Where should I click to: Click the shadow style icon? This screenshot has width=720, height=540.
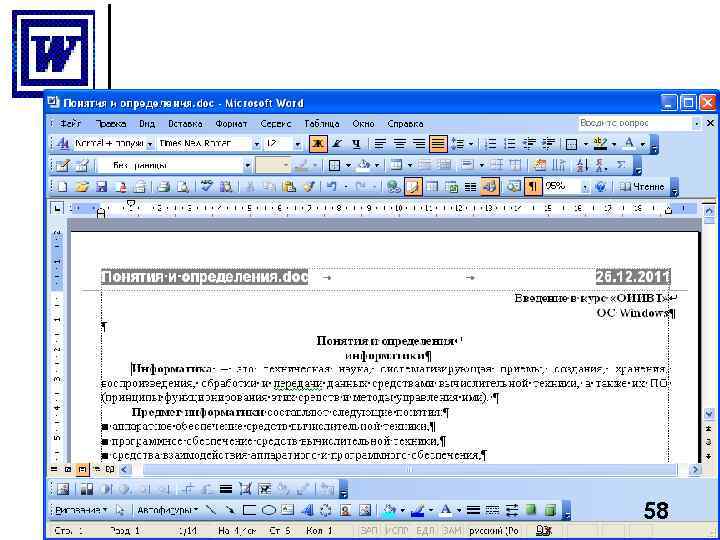click(531, 510)
